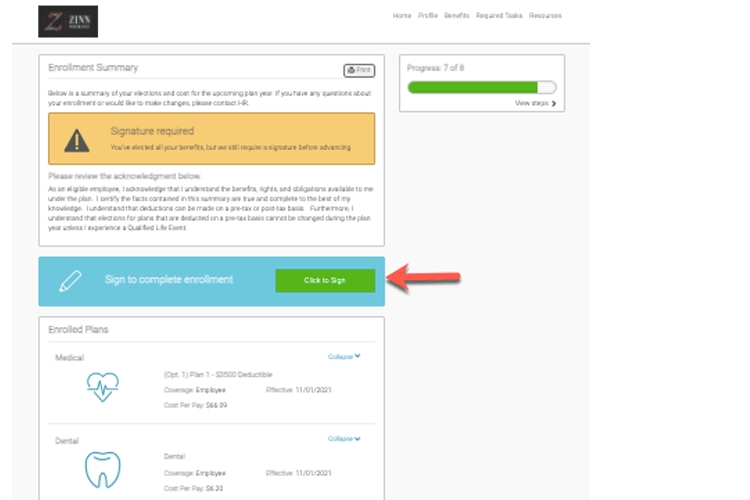Image resolution: width=750 pixels, height=500 pixels.
Task: Click the warning triangle icon
Action: click(77, 139)
